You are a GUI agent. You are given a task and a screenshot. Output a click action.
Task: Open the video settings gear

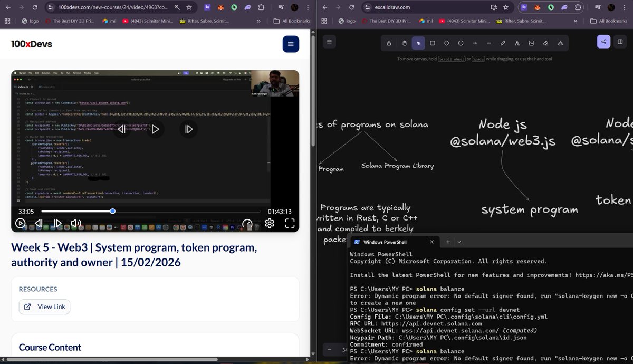pyautogui.click(x=269, y=223)
